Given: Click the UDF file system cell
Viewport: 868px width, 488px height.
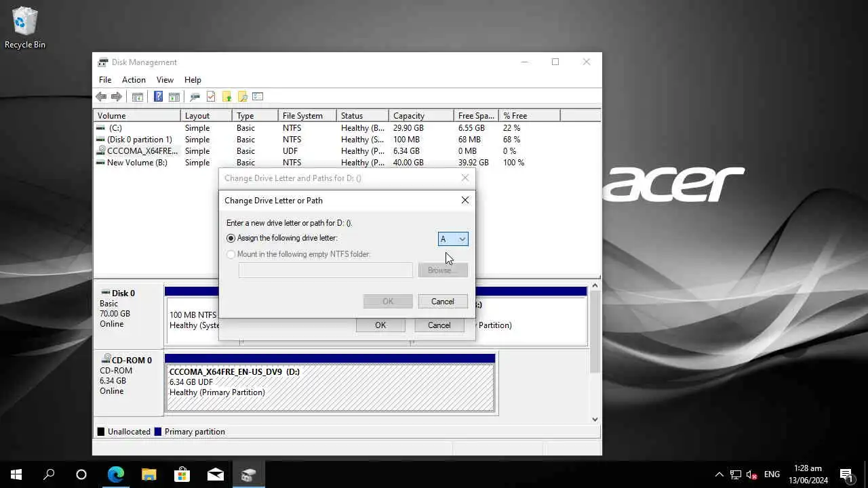Looking at the screenshot, I should (x=290, y=151).
